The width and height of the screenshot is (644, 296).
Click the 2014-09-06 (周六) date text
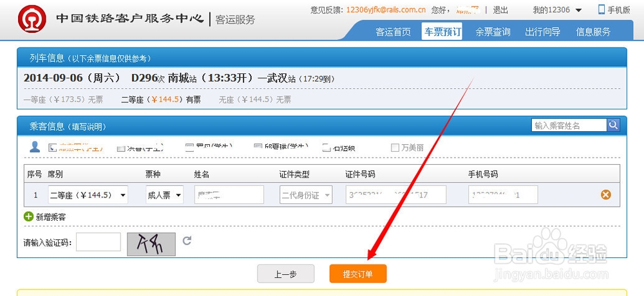pyautogui.click(x=72, y=78)
